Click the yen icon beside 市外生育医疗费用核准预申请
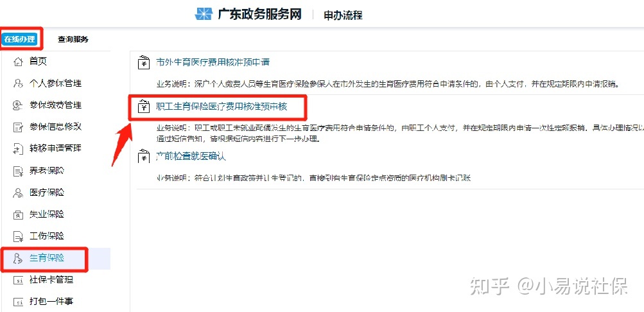The image size is (644, 312). tap(143, 63)
